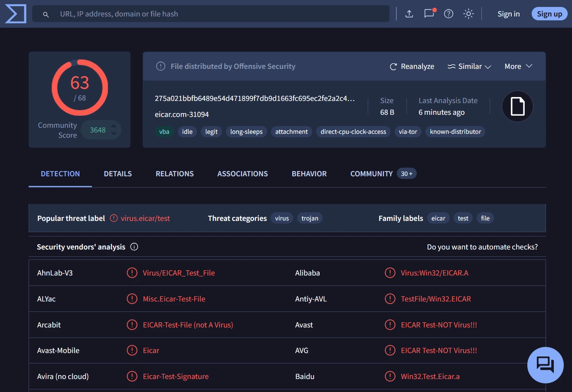Select the file type document icon

coord(517,106)
